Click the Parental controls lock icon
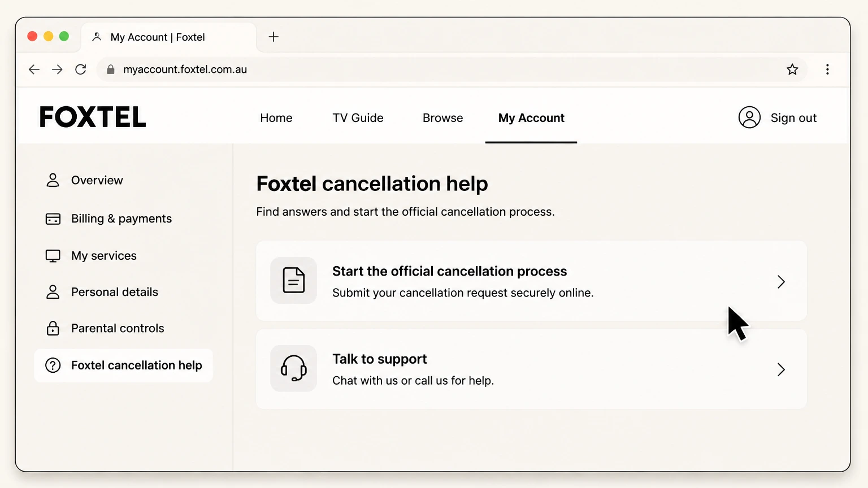Image resolution: width=868 pixels, height=488 pixels. (53, 328)
